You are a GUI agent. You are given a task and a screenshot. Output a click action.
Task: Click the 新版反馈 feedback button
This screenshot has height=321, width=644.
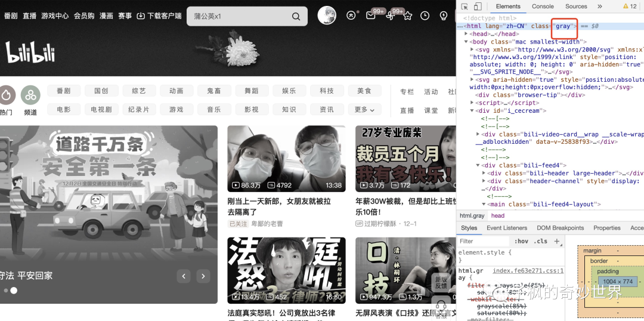point(441,282)
